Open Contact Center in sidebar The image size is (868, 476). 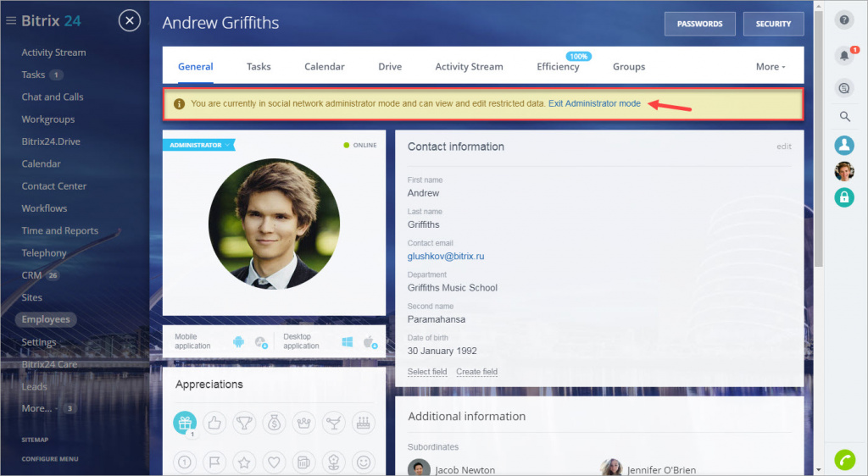coord(53,186)
